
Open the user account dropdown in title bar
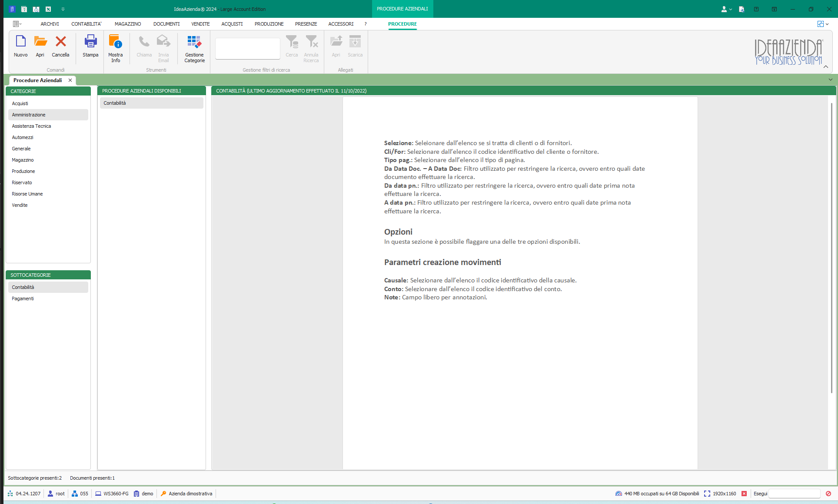click(x=727, y=9)
